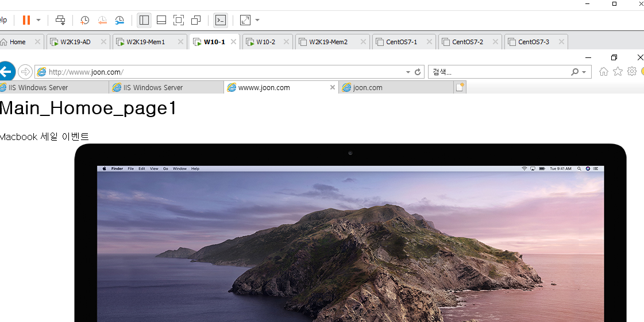
Task: Go back in Internet Explorer
Action: pos(6,72)
